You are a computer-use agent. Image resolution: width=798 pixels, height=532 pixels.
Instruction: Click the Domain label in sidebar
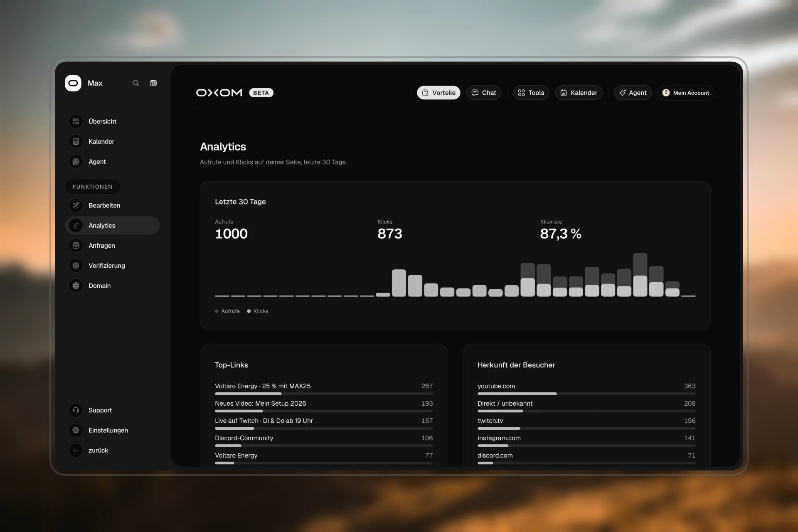tap(99, 286)
